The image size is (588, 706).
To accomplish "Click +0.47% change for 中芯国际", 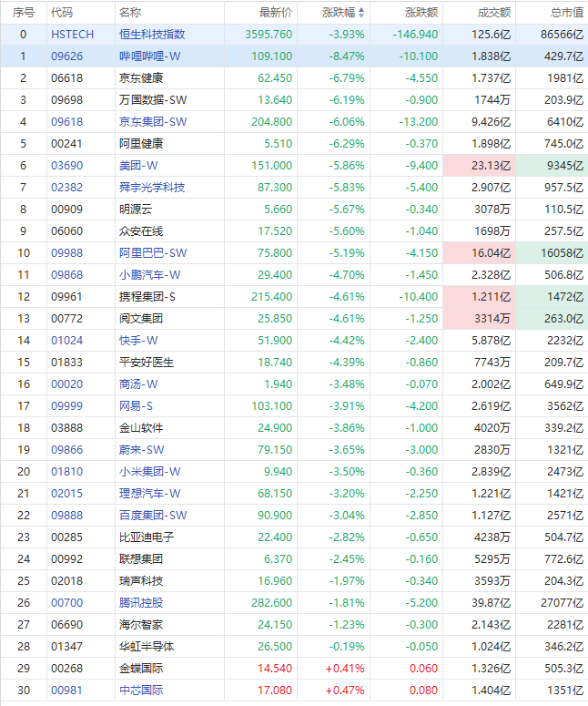I will [x=345, y=691].
